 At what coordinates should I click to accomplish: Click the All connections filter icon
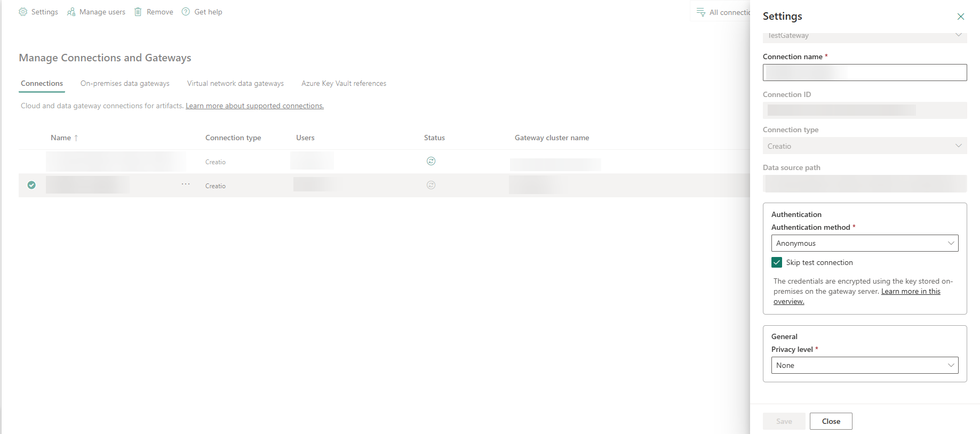tap(701, 12)
